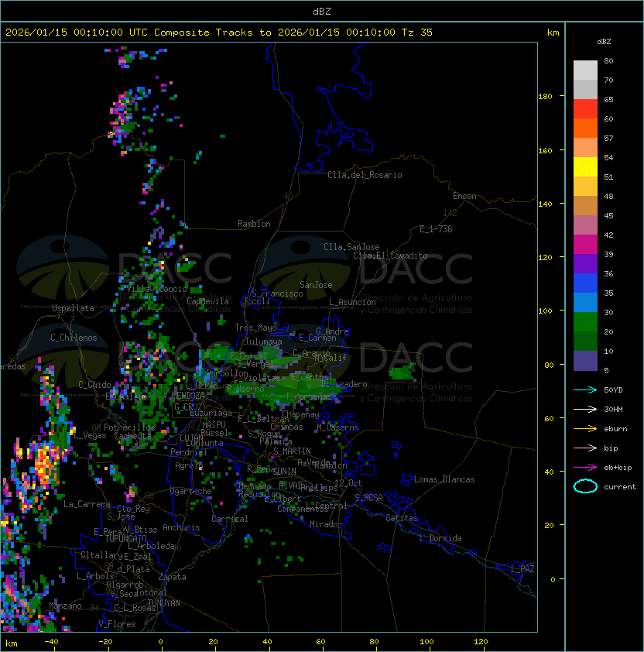Viewport: 644px width, 652px height.
Task: Click the 'dBZ' title at top
Action: coord(322,12)
